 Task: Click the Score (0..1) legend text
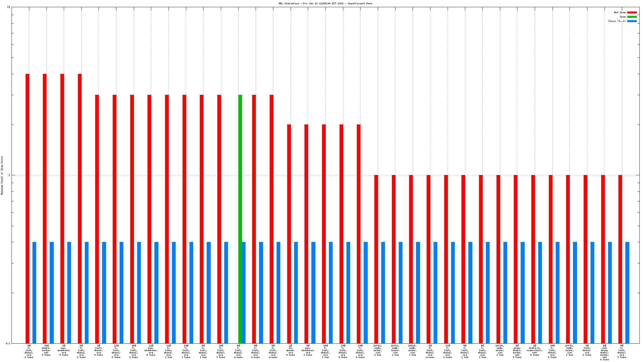tap(617, 21)
